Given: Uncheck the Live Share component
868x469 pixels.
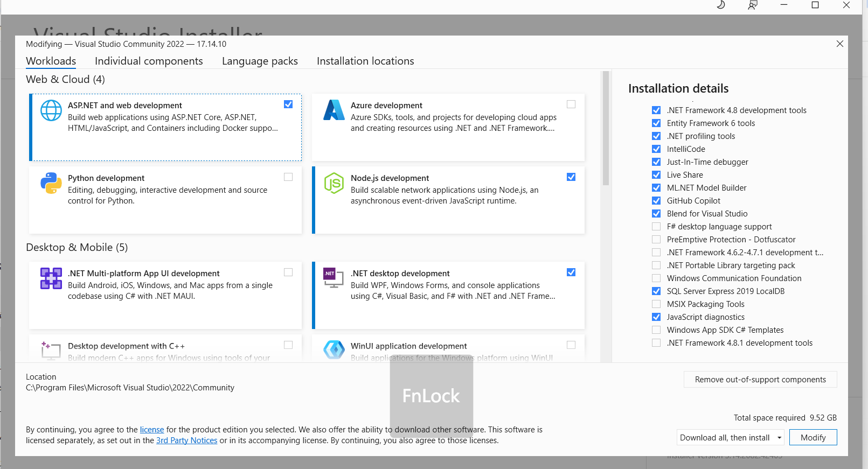Looking at the screenshot, I should click(x=656, y=175).
